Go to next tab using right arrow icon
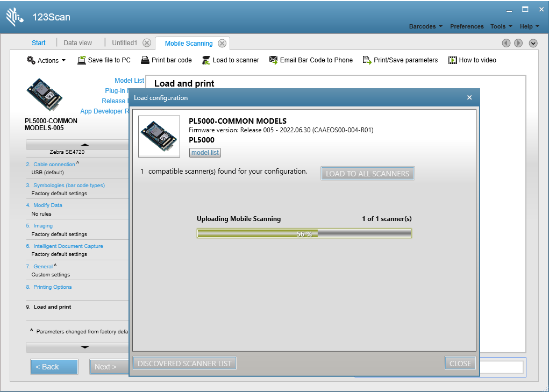Viewport: 549px width, 392px height. click(518, 43)
